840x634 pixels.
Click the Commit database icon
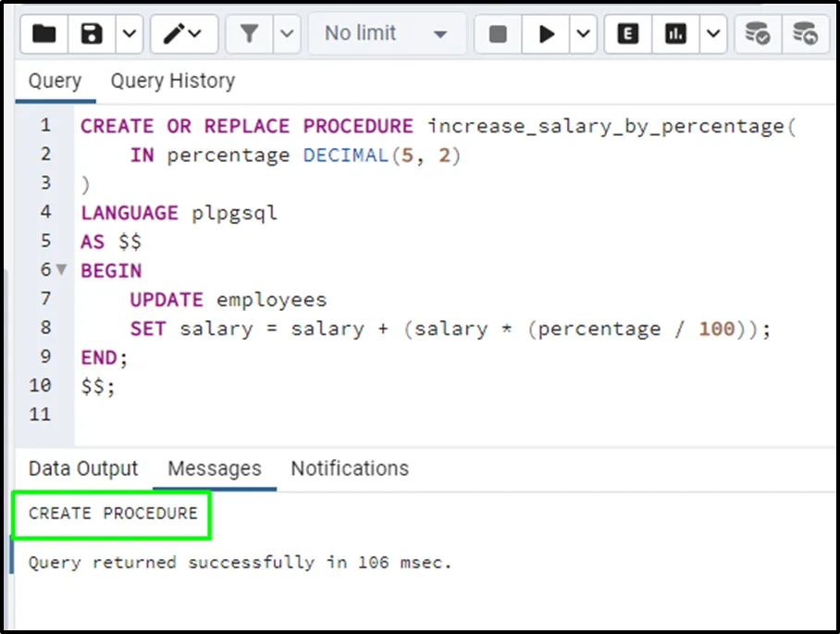pos(758,34)
